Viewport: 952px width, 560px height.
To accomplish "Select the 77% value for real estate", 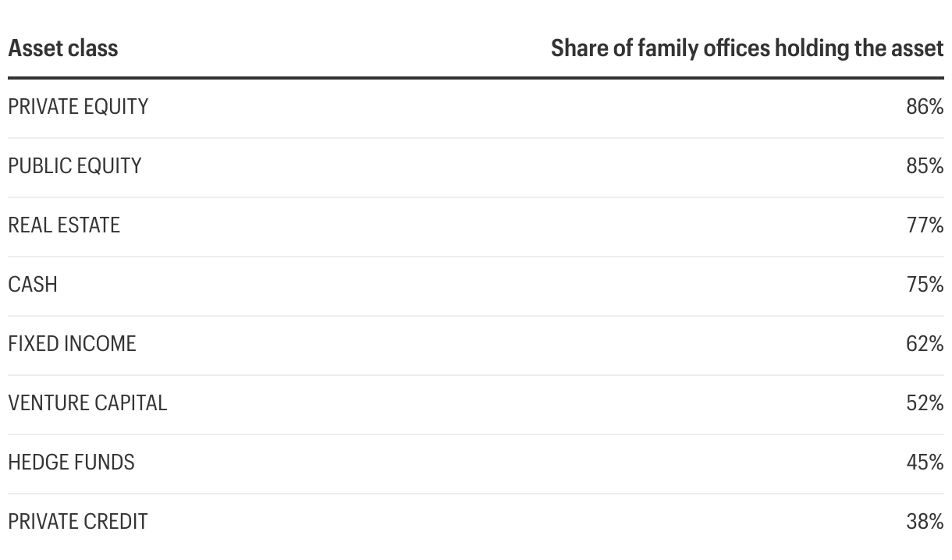I will [925, 225].
